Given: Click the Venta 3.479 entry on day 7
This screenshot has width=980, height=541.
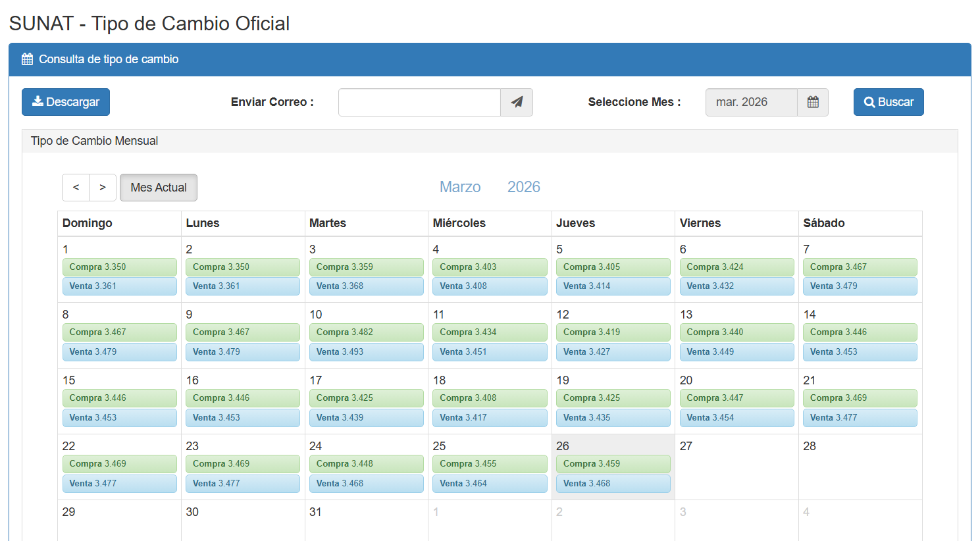Looking at the screenshot, I should pyautogui.click(x=860, y=286).
